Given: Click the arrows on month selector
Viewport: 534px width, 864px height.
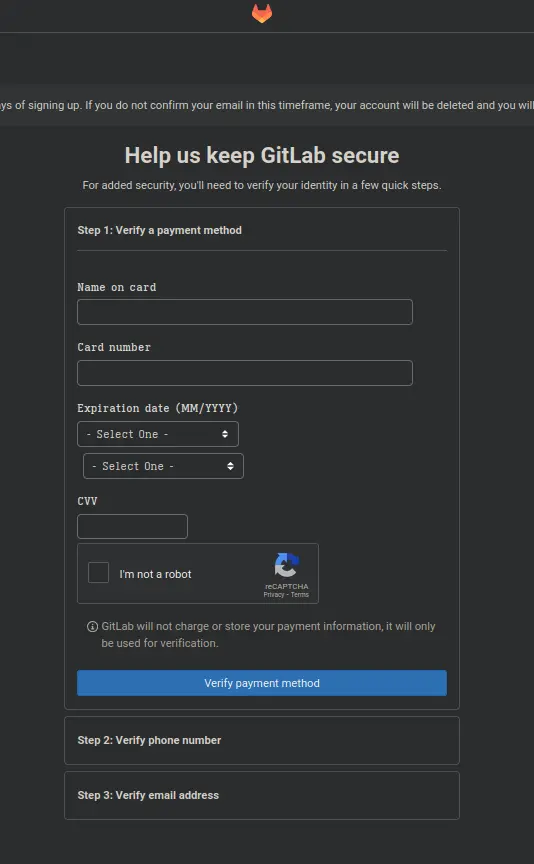Looking at the screenshot, I should [225, 434].
